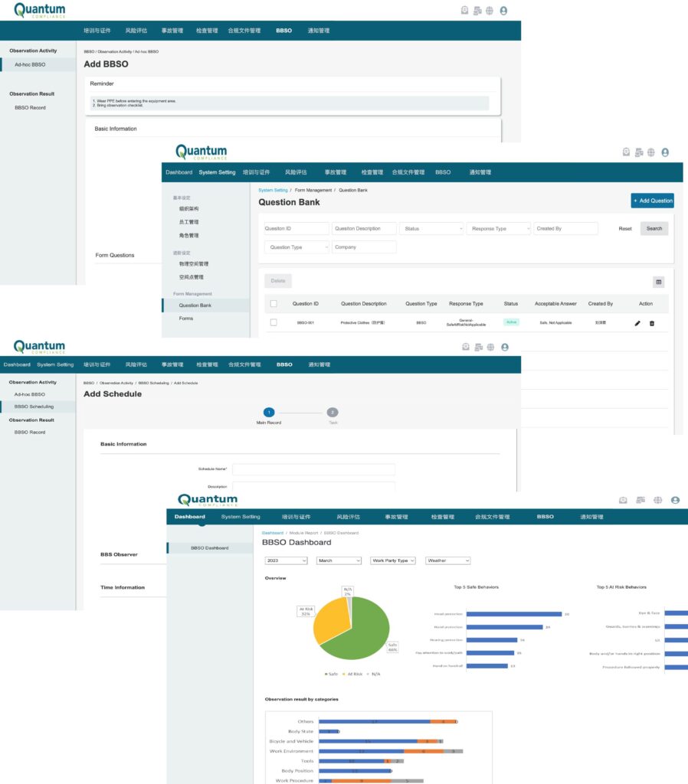Open the edit pencil icon for BBSO-001
Screen dimensions: 688x784
tap(637, 324)
